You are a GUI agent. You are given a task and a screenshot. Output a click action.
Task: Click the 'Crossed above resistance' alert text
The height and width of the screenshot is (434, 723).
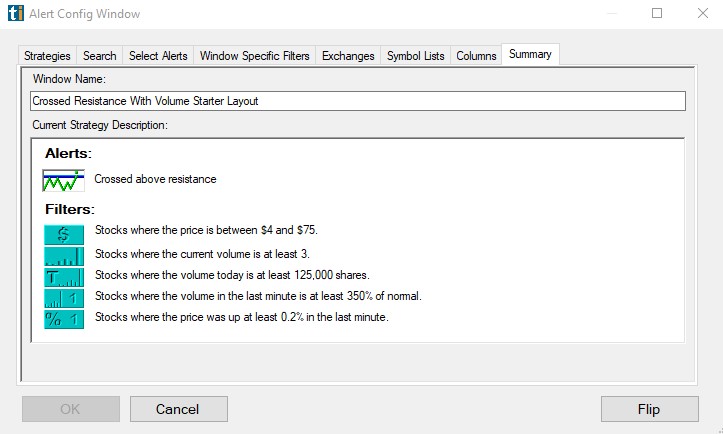click(155, 180)
